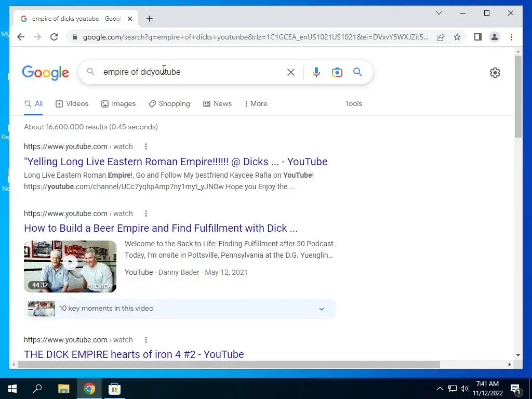Open THE DICK EMPIRE hearts of iron link
This screenshot has width=532, height=399.
[134, 354]
